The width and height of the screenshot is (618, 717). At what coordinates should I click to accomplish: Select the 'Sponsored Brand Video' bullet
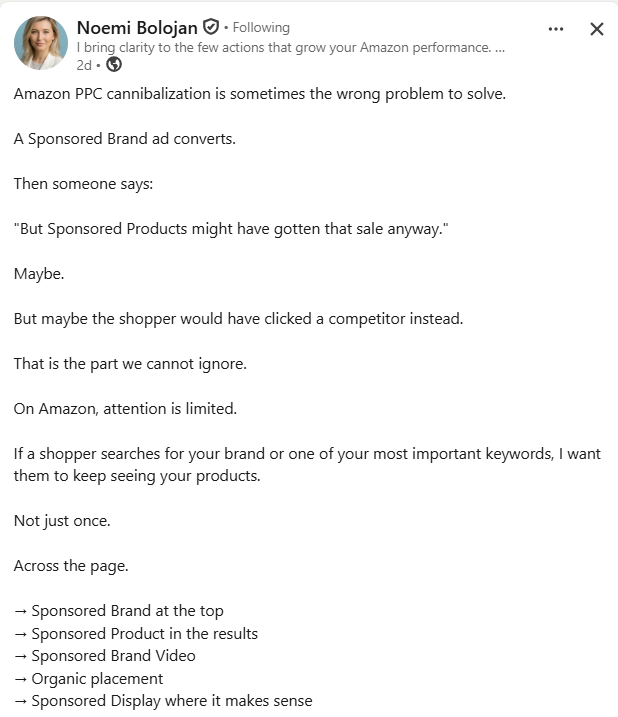click(105, 656)
